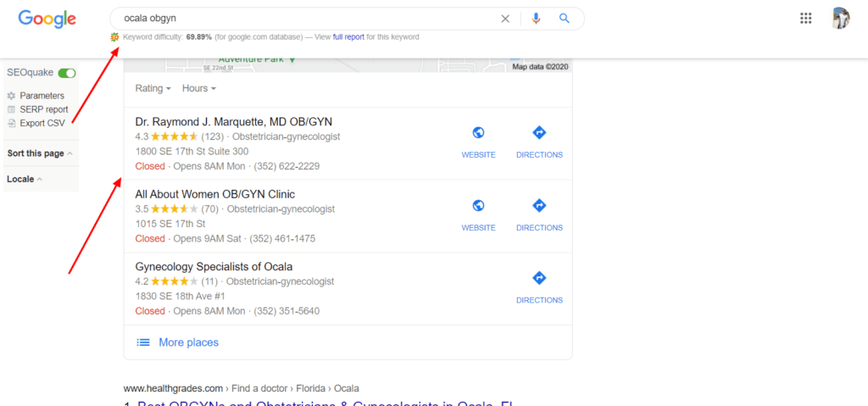Start voice search with microphone icon
Viewport: 868px width, 406px height.
(536, 19)
